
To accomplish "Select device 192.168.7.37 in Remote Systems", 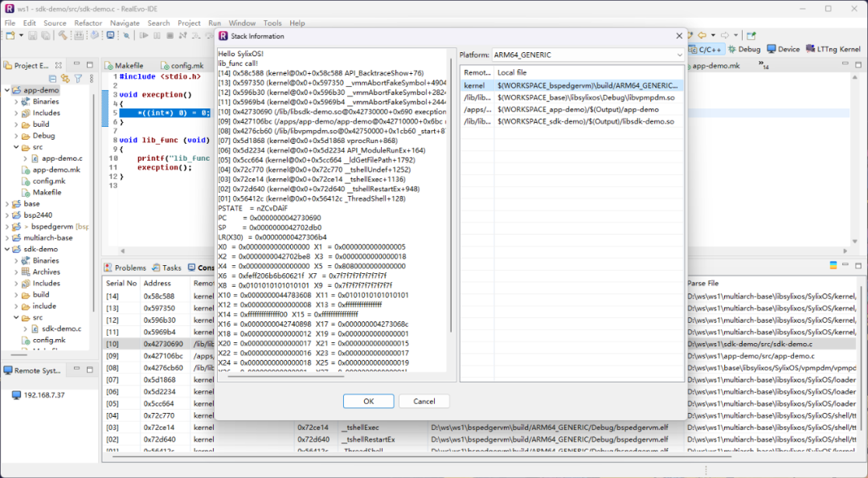I will point(39,395).
